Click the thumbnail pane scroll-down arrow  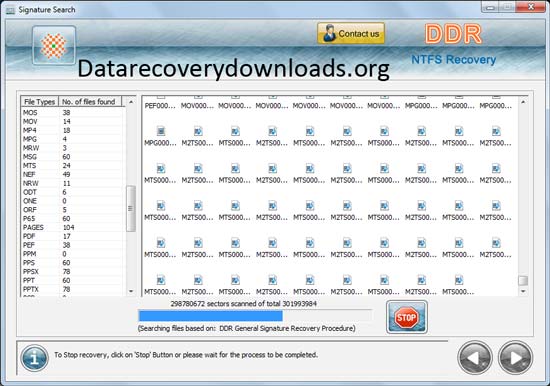click(x=523, y=291)
